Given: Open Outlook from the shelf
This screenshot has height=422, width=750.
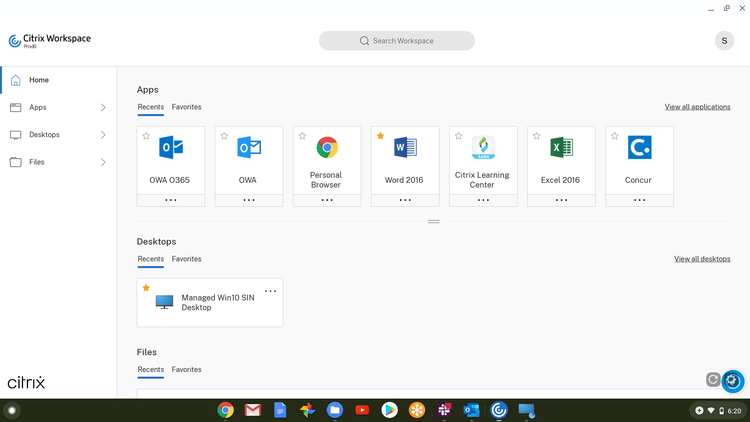Looking at the screenshot, I should tap(472, 410).
